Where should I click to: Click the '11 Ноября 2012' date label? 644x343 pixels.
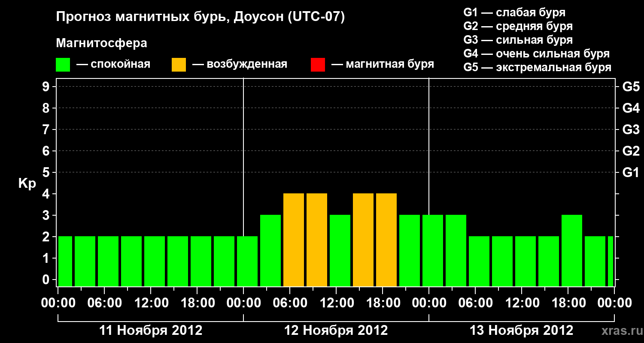point(151,331)
